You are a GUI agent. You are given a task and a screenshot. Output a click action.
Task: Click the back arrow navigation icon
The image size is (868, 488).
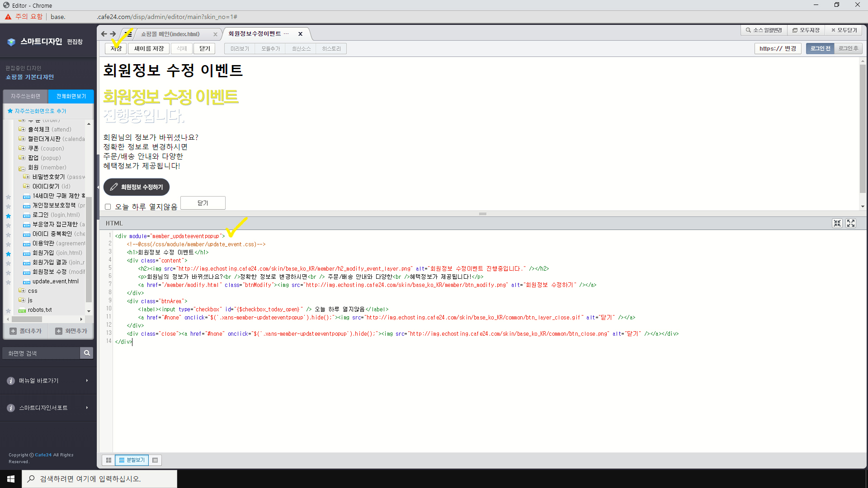(104, 34)
